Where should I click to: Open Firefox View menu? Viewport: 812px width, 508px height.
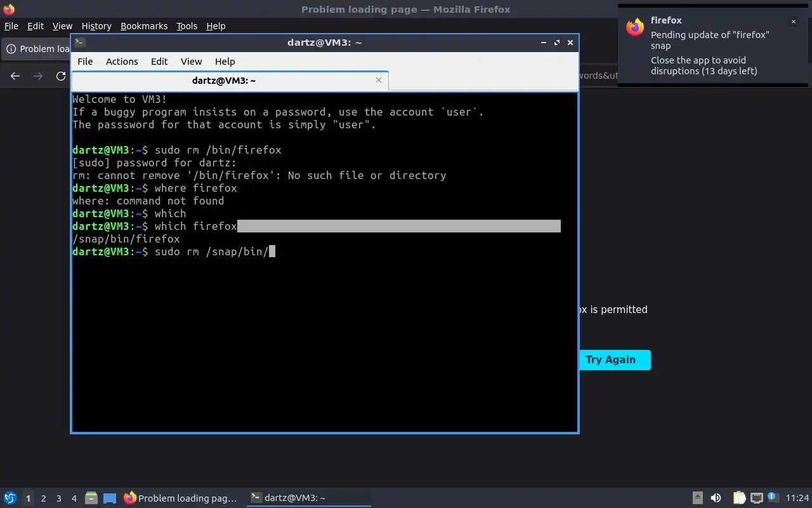(x=62, y=26)
